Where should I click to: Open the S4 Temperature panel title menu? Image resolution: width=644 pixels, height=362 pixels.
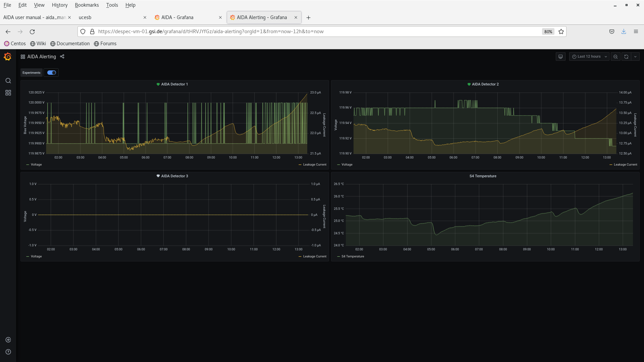483,176
